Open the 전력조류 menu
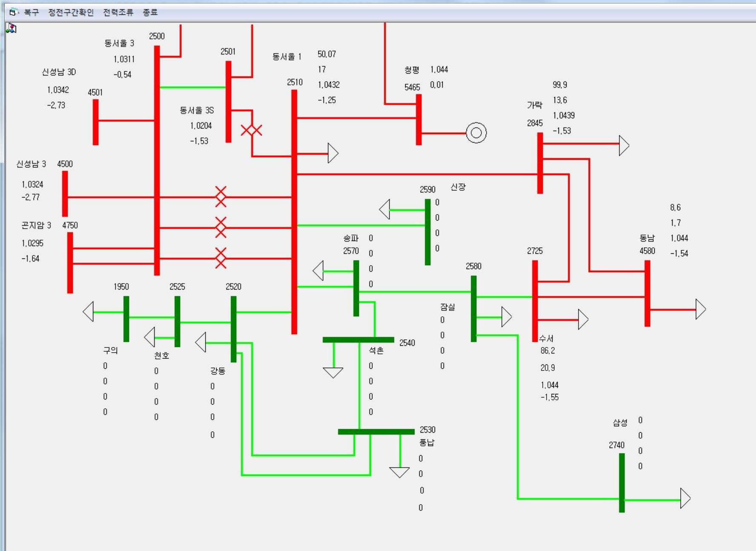Image resolution: width=756 pixels, height=551 pixels. [118, 12]
